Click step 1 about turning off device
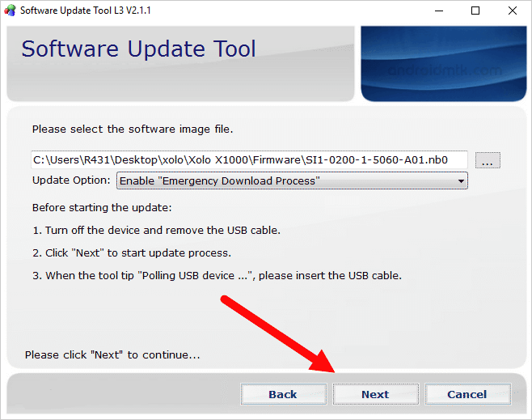Image resolution: width=532 pixels, height=420 pixels. click(156, 230)
